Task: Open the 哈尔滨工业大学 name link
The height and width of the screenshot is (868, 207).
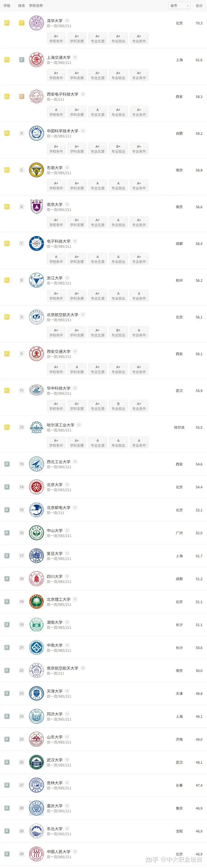Action: coord(60,425)
